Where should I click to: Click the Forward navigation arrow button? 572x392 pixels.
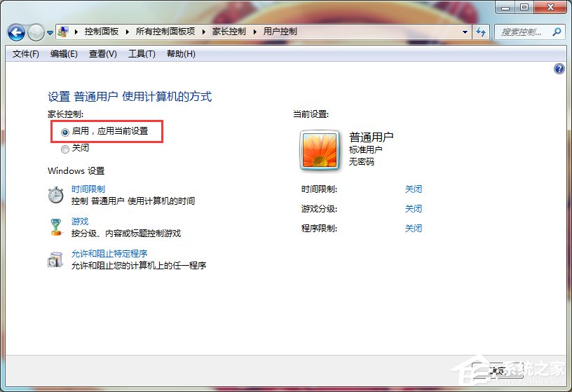36,32
